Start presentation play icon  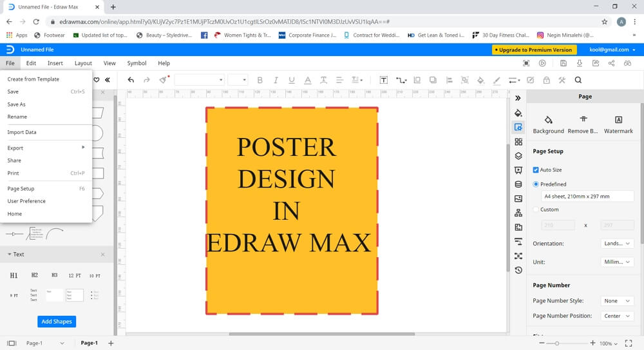[542, 63]
